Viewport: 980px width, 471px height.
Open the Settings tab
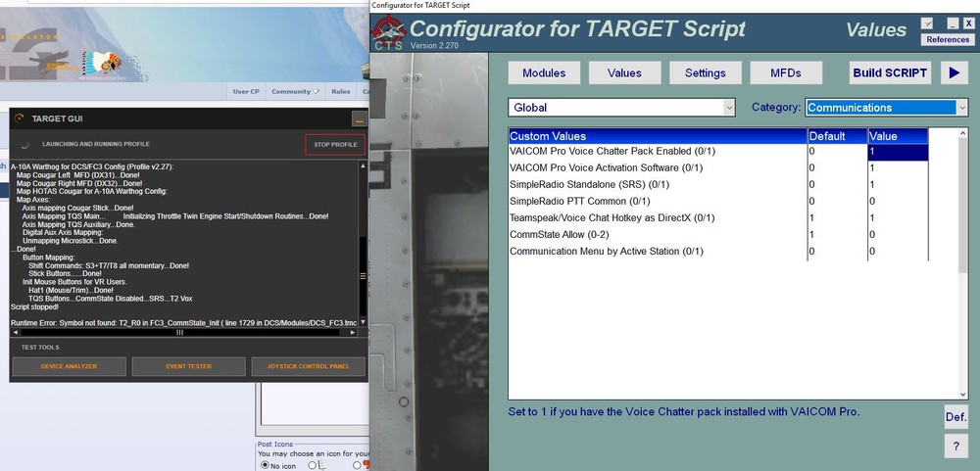coord(705,73)
